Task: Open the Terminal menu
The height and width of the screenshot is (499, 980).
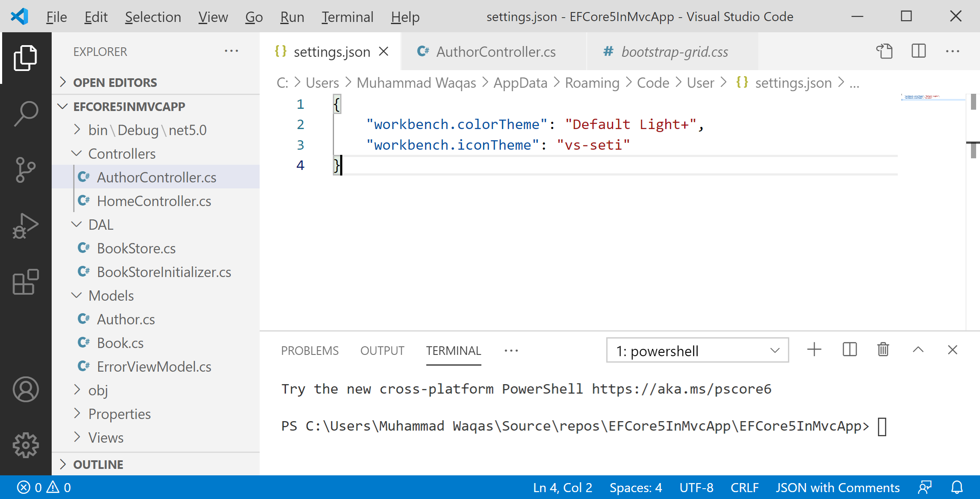Action: pyautogui.click(x=347, y=17)
